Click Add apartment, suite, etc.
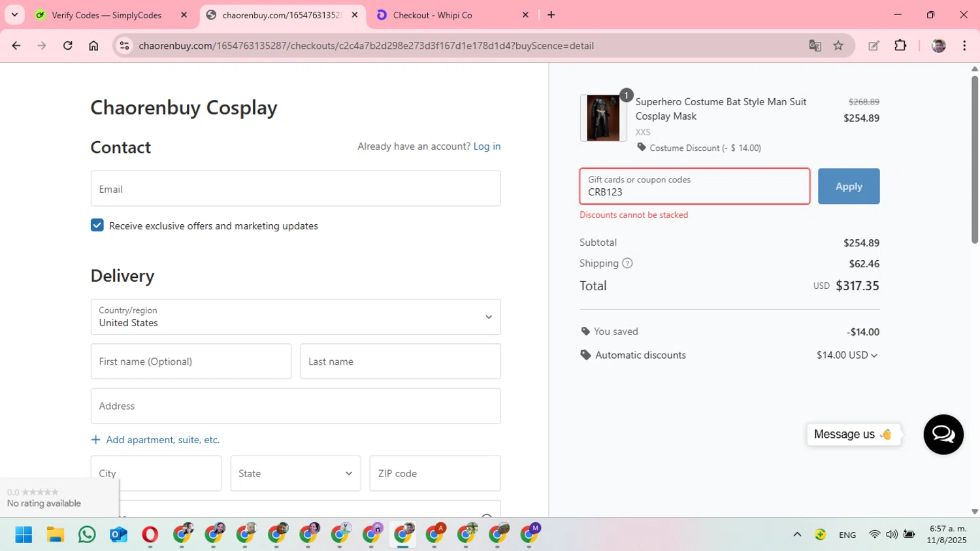The height and width of the screenshot is (551, 980). pos(155,440)
